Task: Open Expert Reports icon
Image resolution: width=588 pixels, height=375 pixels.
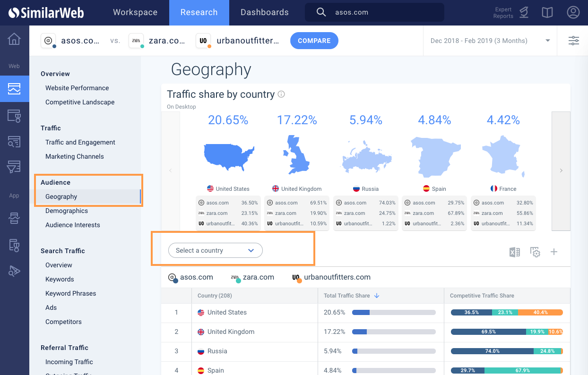Action: tap(524, 13)
